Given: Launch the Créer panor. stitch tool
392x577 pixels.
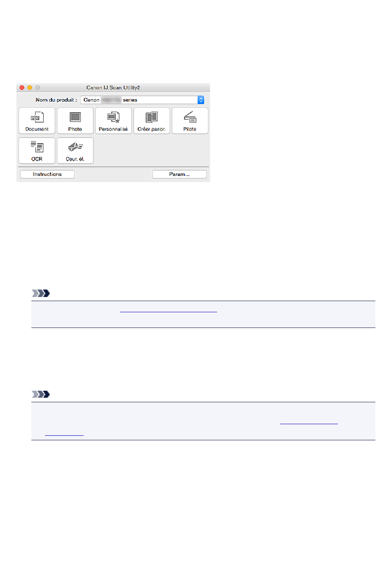Looking at the screenshot, I should 151,121.
